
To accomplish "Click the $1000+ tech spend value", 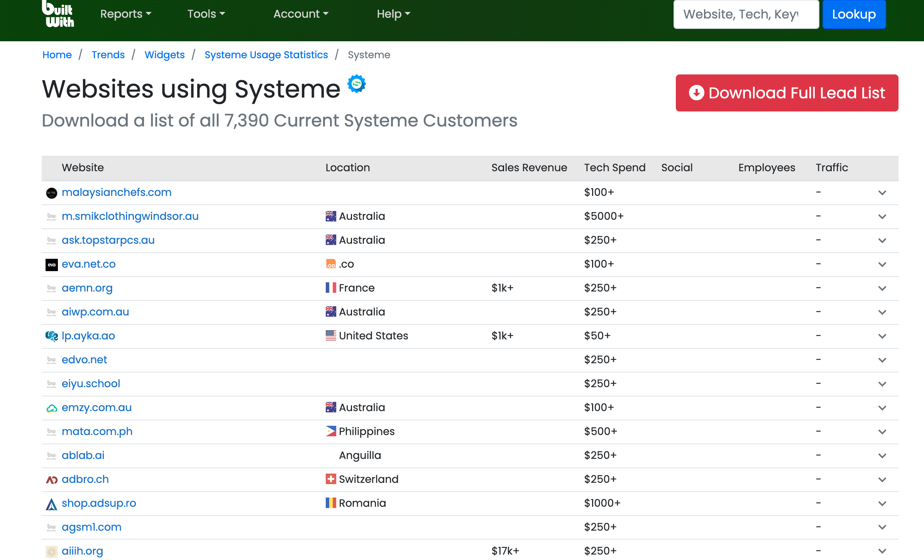I will 602,503.
